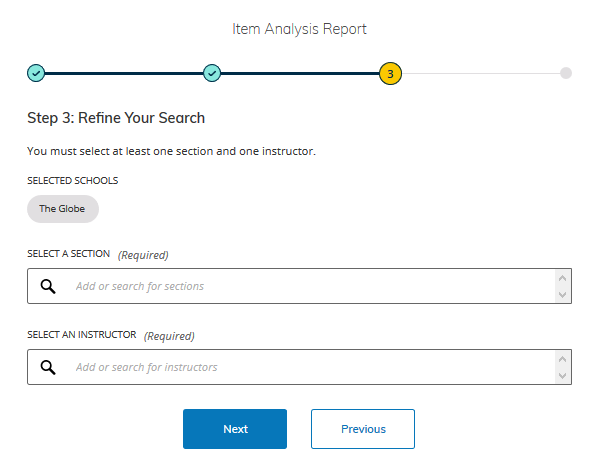Click the up arrow in sections box
The image size is (599, 459).
tap(562, 278)
